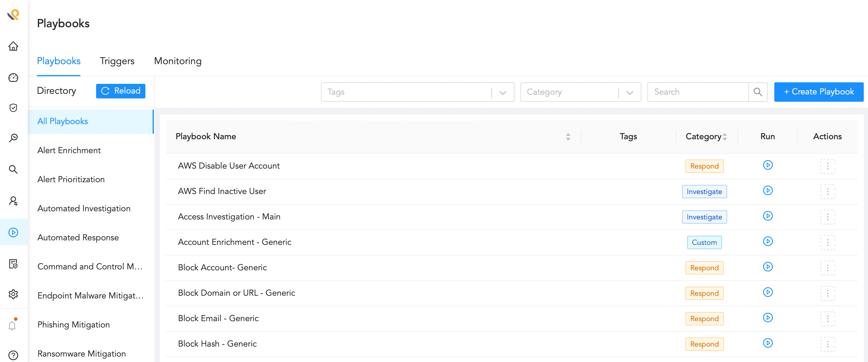Run the Block Email - Generic playbook

pos(767,318)
